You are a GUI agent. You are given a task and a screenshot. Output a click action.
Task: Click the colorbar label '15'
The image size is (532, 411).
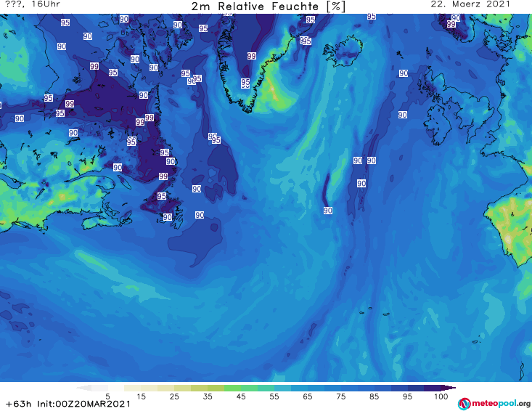pyautogui.click(x=141, y=396)
